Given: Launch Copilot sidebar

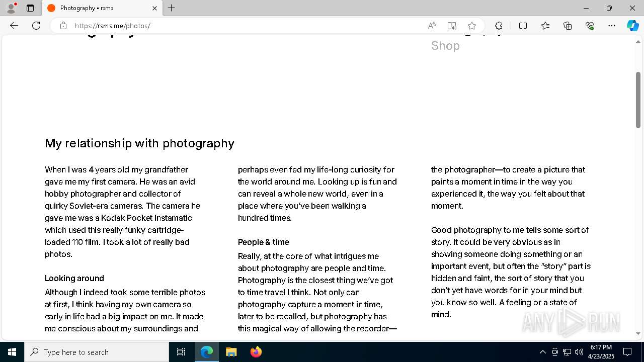Looking at the screenshot, I should pos(632,26).
